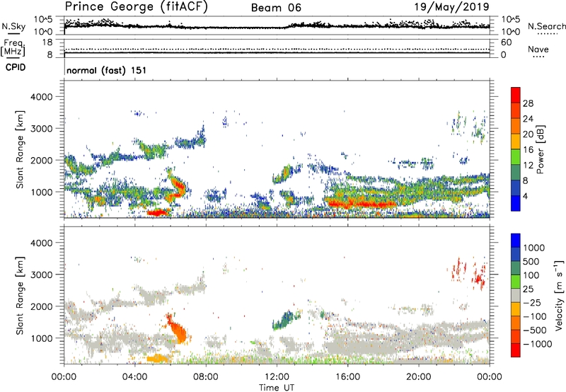Click the -1000 label on Velocity colorbar
The image size is (566, 392).
coord(537,344)
